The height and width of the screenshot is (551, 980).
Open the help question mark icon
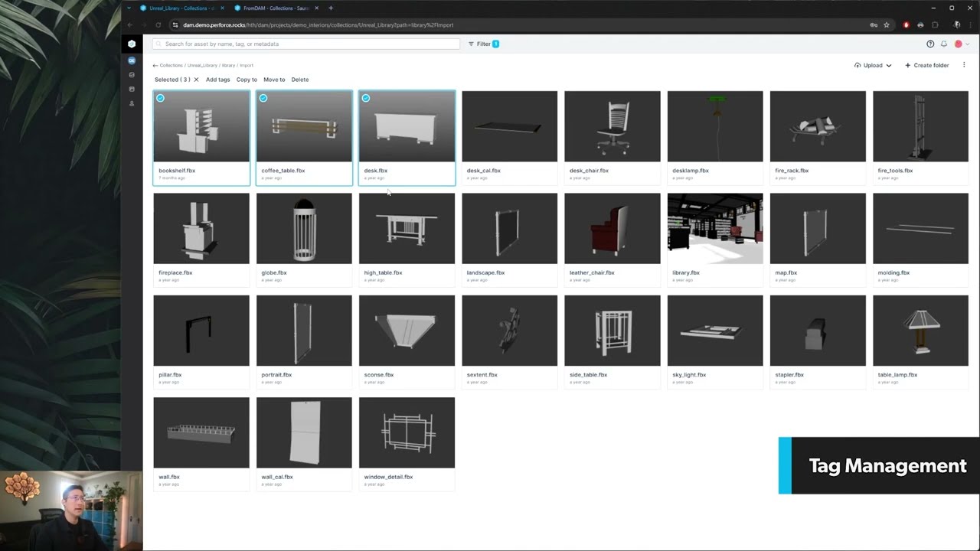point(930,44)
